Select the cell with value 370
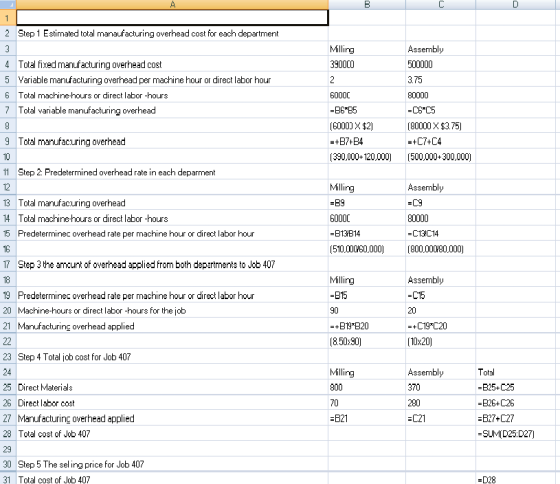The image size is (560, 484). coord(440,388)
